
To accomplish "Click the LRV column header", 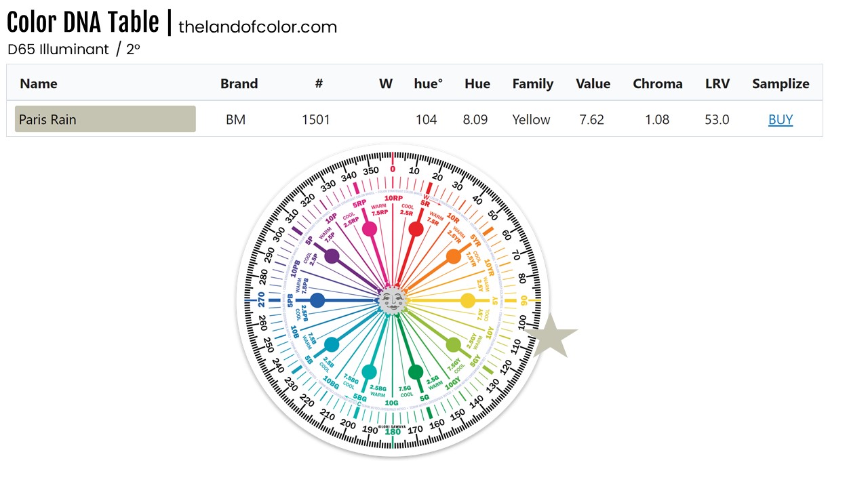I will pos(717,84).
